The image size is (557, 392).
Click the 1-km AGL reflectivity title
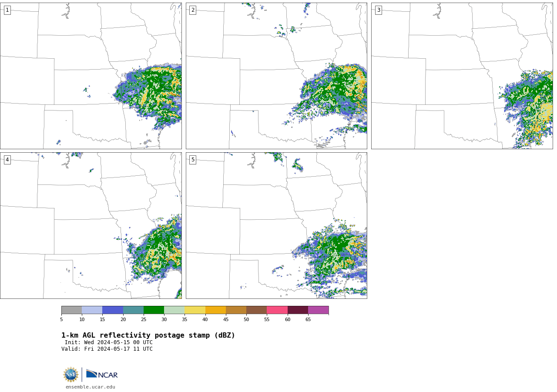148,335
